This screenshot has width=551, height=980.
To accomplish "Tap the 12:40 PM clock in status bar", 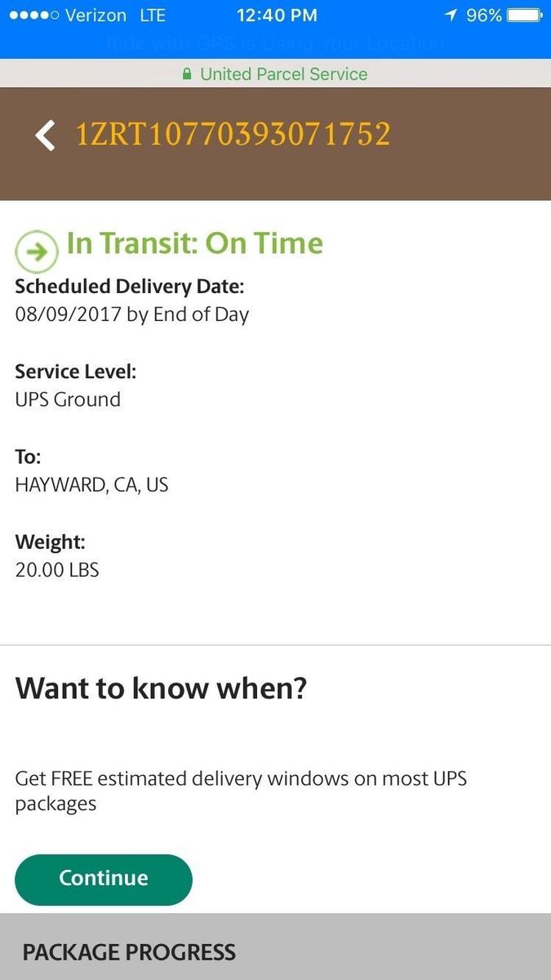I will (275, 16).
